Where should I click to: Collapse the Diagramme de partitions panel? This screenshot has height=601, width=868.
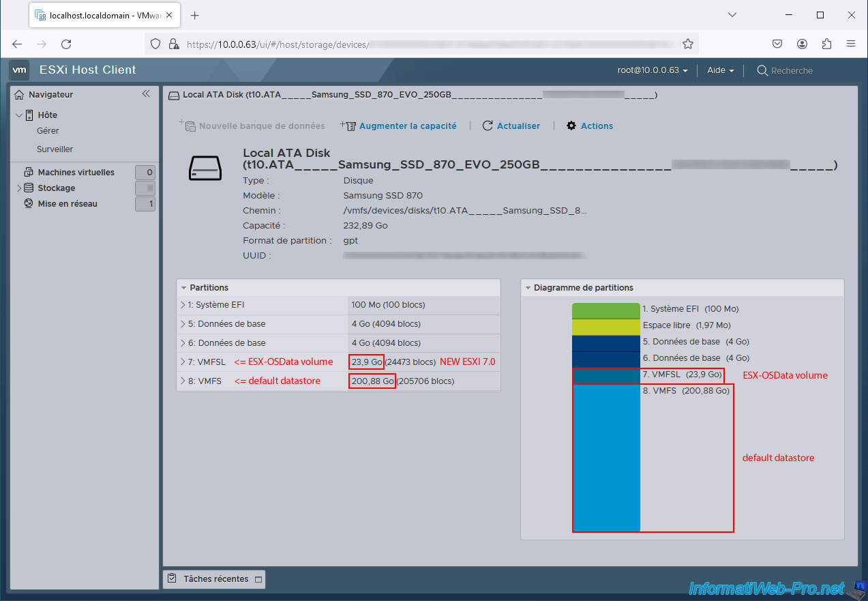(x=528, y=288)
